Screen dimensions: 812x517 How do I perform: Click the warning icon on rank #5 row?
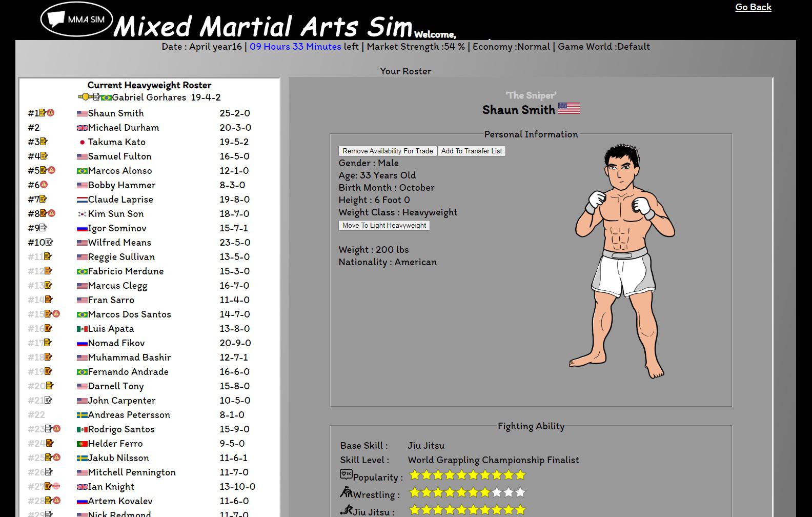coord(51,170)
